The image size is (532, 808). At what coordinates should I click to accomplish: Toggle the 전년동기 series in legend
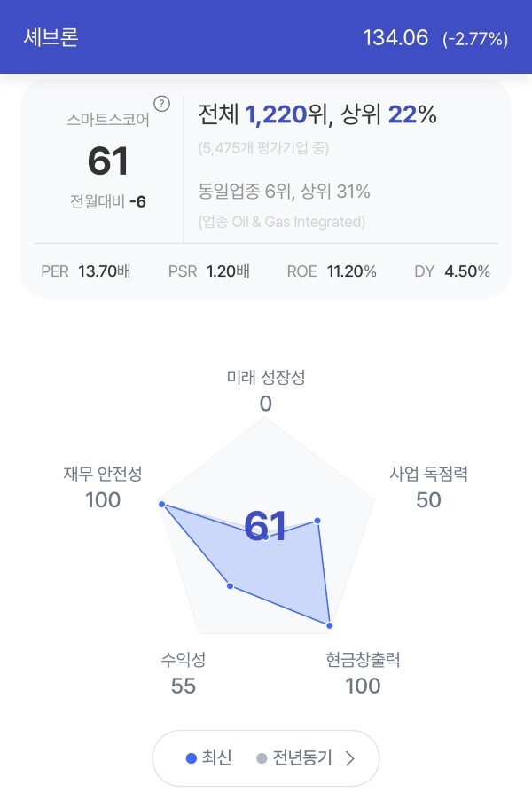[x=294, y=758]
